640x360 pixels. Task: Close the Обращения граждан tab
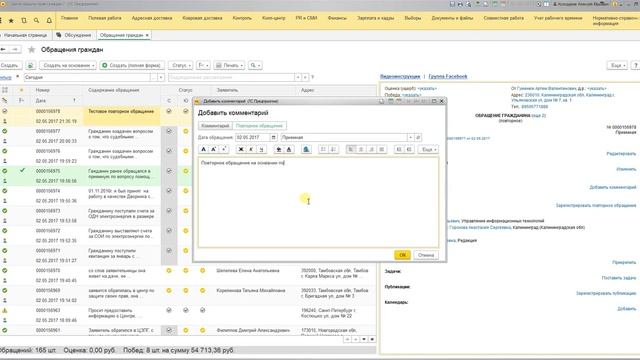[x=147, y=36]
